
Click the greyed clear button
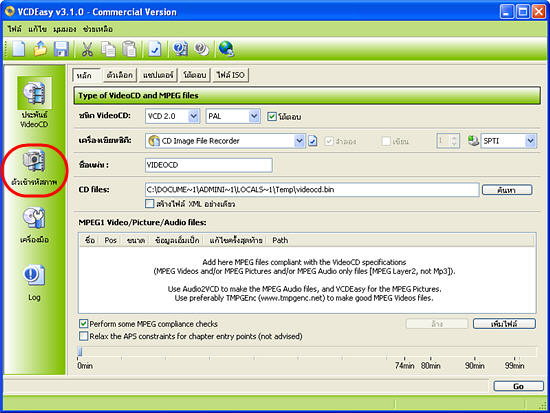tap(437, 324)
